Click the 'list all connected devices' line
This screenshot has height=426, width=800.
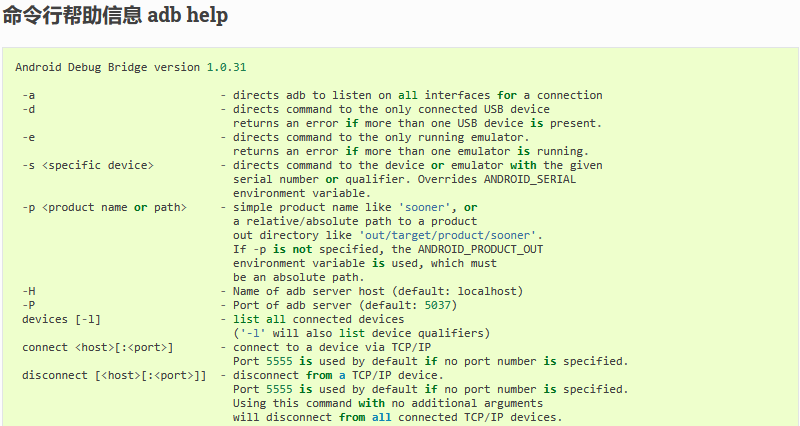(x=318, y=319)
